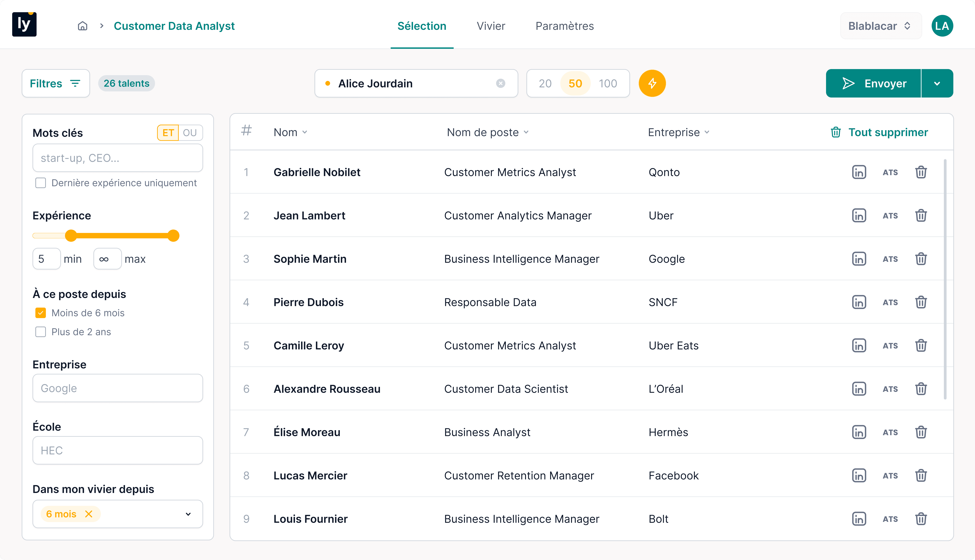Expand Envoyer options arrow

pos(937,83)
